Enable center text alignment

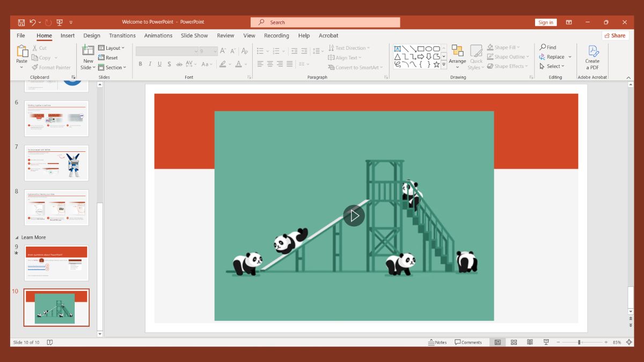pos(269,63)
